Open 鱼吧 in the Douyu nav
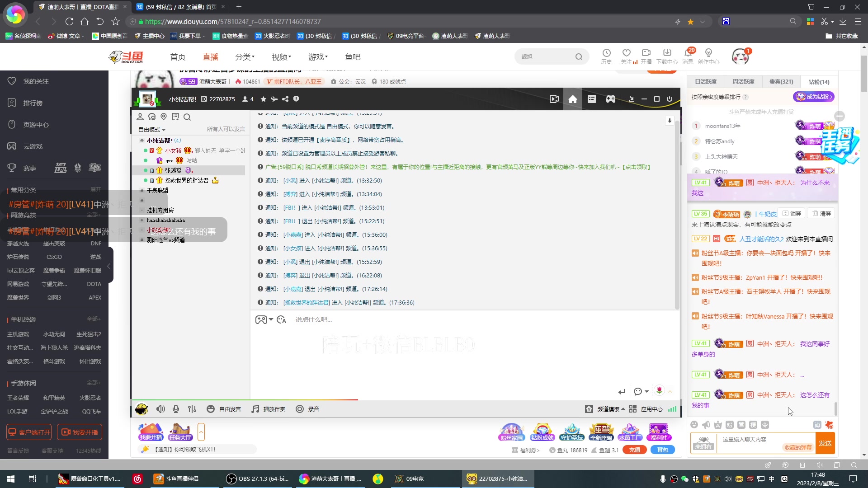 [353, 57]
